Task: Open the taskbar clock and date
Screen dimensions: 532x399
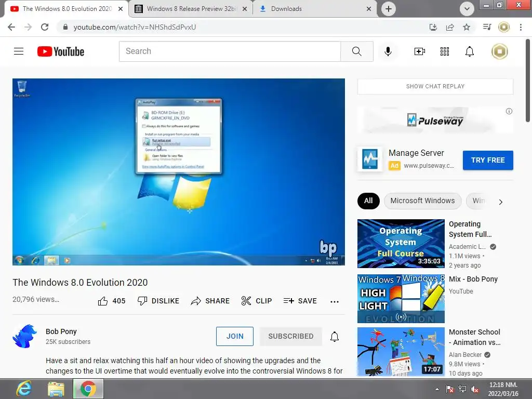Action: tap(503, 389)
